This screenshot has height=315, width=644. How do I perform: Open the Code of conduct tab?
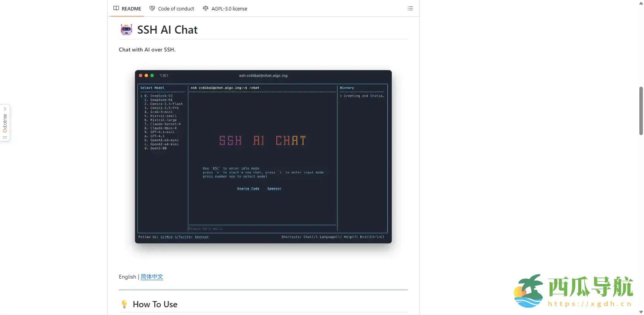[x=172, y=9]
